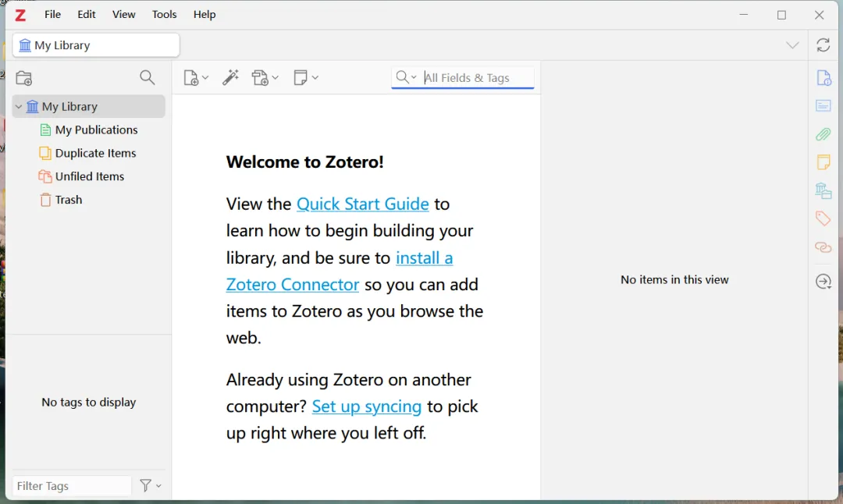This screenshot has width=843, height=504.
Task: Click the Add Item by Identifier wand
Action: [x=230, y=77]
